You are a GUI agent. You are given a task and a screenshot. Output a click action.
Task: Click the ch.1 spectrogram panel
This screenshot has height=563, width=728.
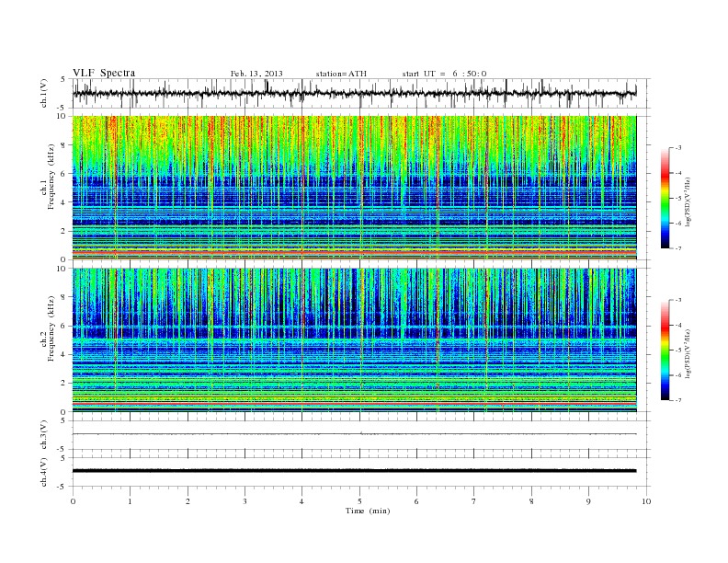354,188
